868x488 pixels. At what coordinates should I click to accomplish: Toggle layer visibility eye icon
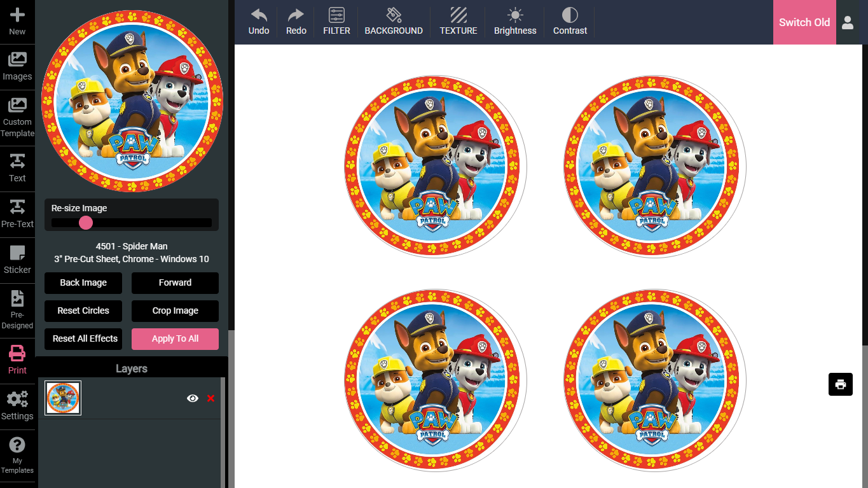coord(193,398)
